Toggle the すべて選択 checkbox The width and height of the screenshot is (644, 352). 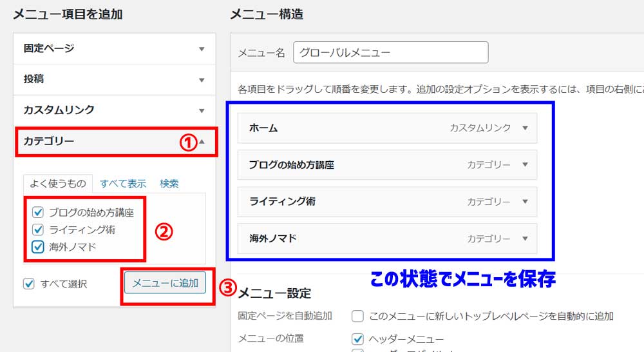[x=28, y=284]
